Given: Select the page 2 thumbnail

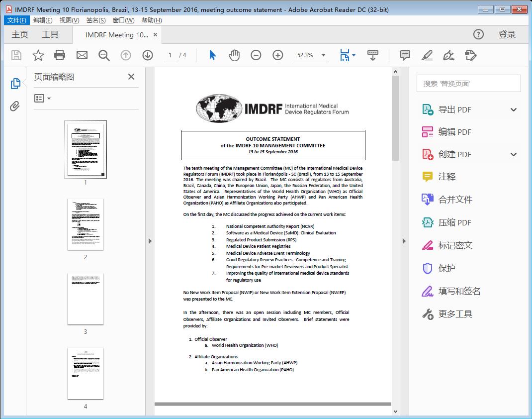Looking at the screenshot, I should [85, 224].
